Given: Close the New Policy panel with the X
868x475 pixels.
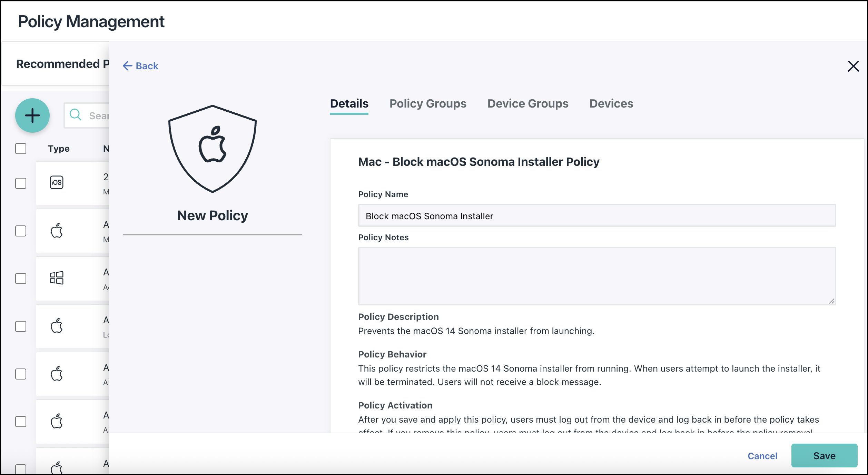Looking at the screenshot, I should click(854, 67).
